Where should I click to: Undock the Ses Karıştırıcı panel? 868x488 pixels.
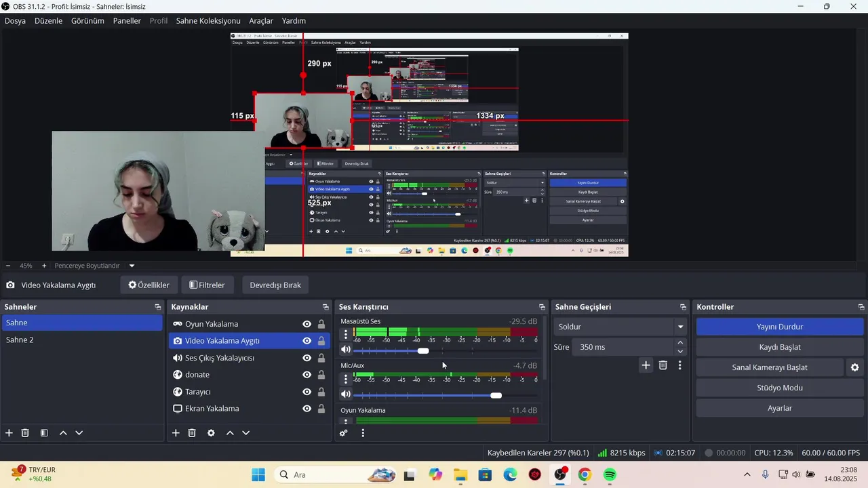542,307
